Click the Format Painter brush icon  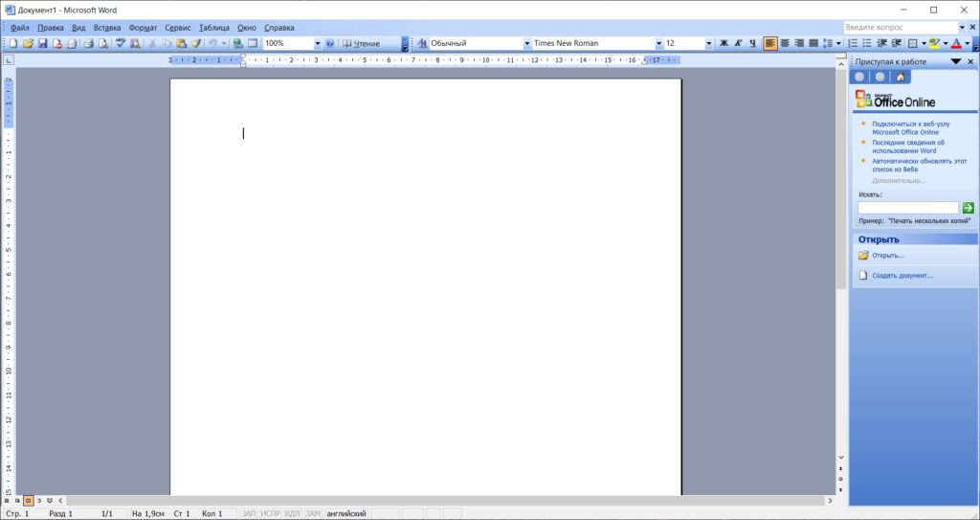click(195, 43)
